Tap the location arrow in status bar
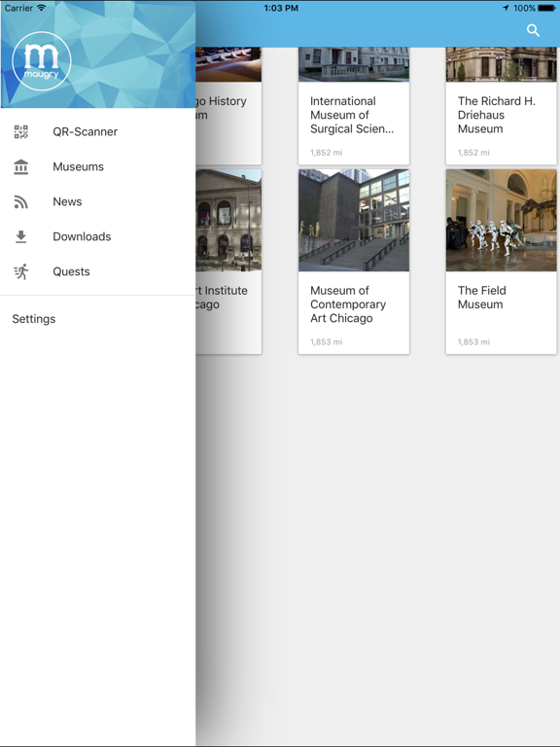Screen dimensions: 560x747 (506, 8)
